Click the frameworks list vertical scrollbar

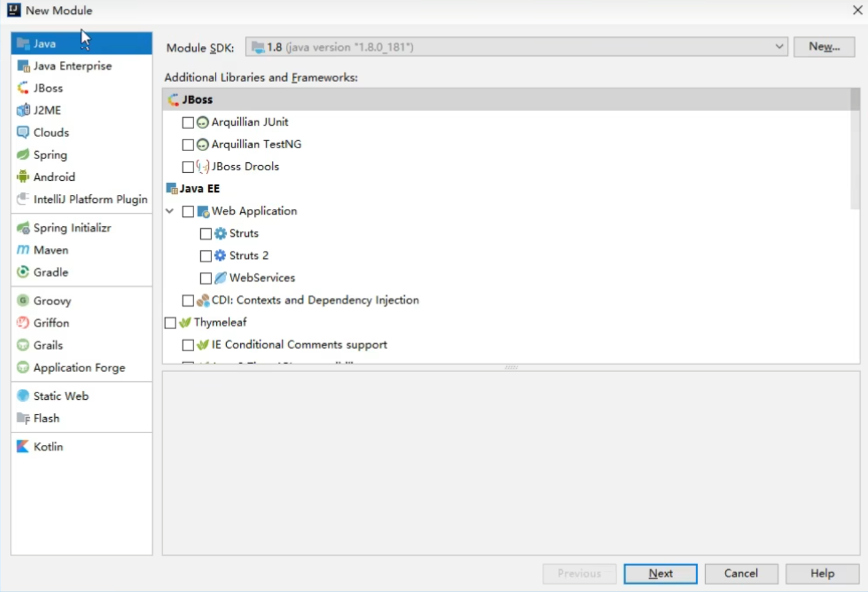pyautogui.click(x=855, y=150)
